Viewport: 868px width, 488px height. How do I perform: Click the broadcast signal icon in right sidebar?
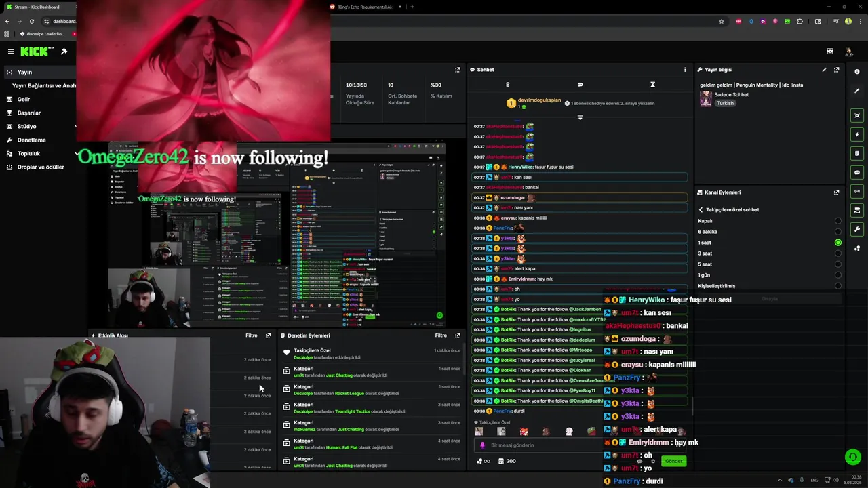(x=857, y=191)
